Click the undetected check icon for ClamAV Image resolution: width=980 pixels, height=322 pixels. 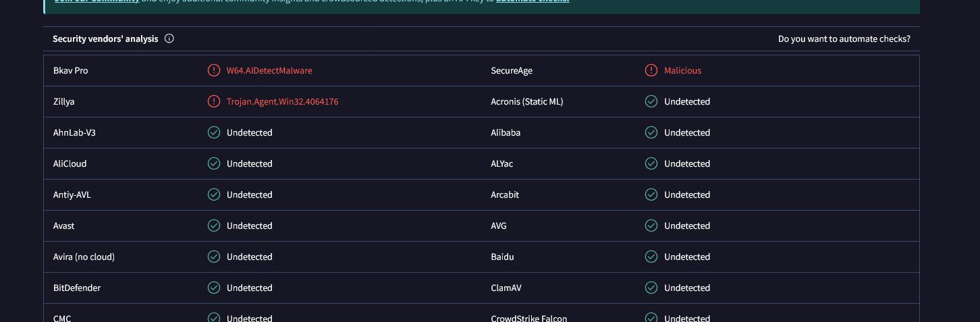651,288
